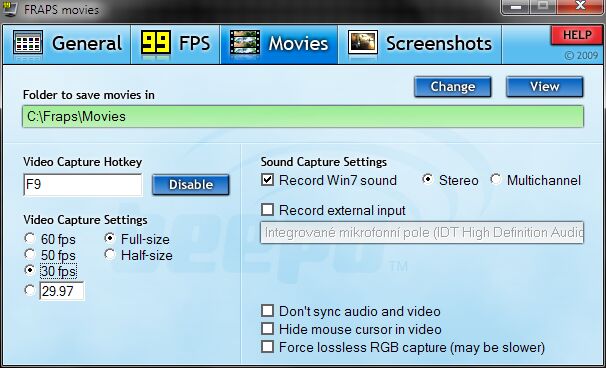Disable the video capture hotkey
The image size is (606, 368).
[x=191, y=185]
